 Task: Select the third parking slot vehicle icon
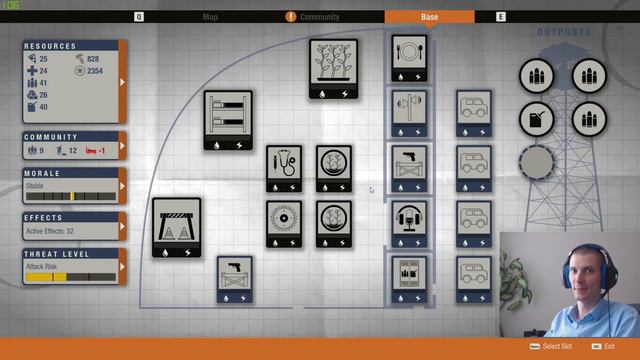pos(473,224)
